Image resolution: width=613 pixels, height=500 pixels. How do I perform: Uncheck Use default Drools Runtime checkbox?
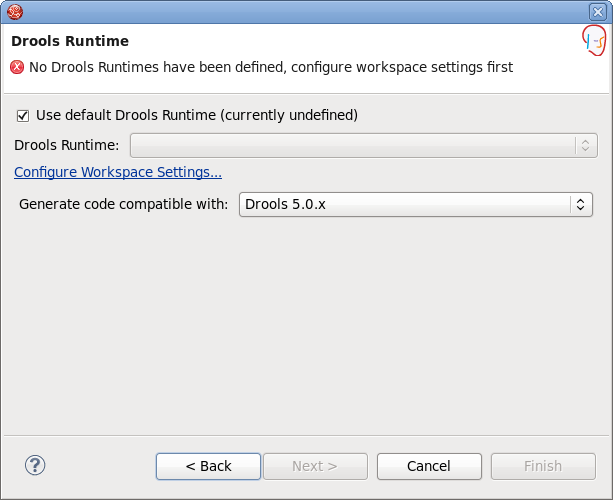point(23,116)
